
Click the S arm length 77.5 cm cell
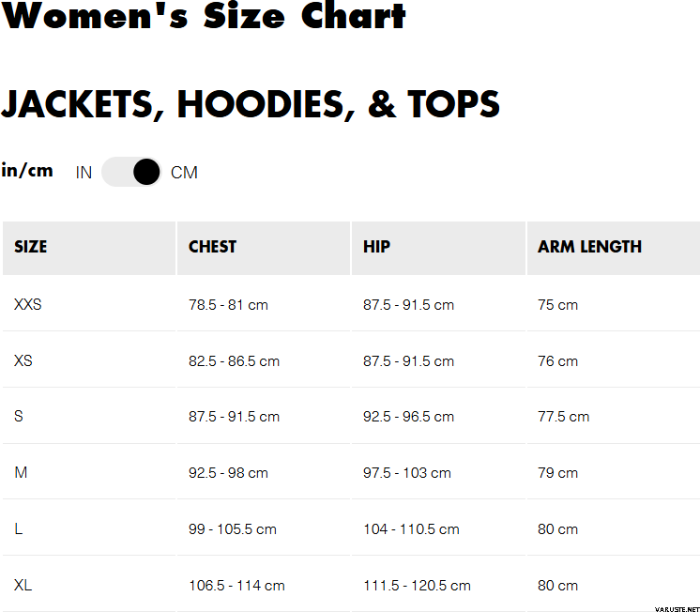click(563, 417)
